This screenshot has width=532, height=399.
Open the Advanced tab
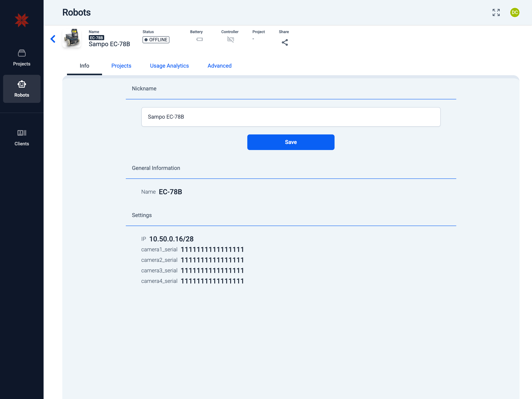pos(219,66)
